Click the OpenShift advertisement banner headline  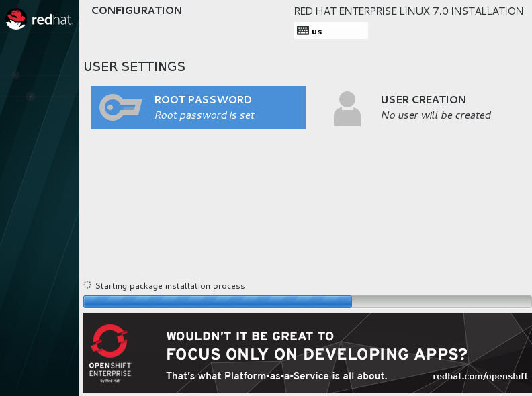pyautogui.click(x=316, y=346)
